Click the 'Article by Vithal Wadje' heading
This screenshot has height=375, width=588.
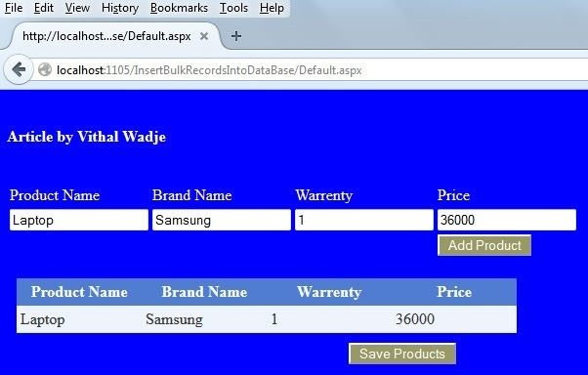pos(87,137)
